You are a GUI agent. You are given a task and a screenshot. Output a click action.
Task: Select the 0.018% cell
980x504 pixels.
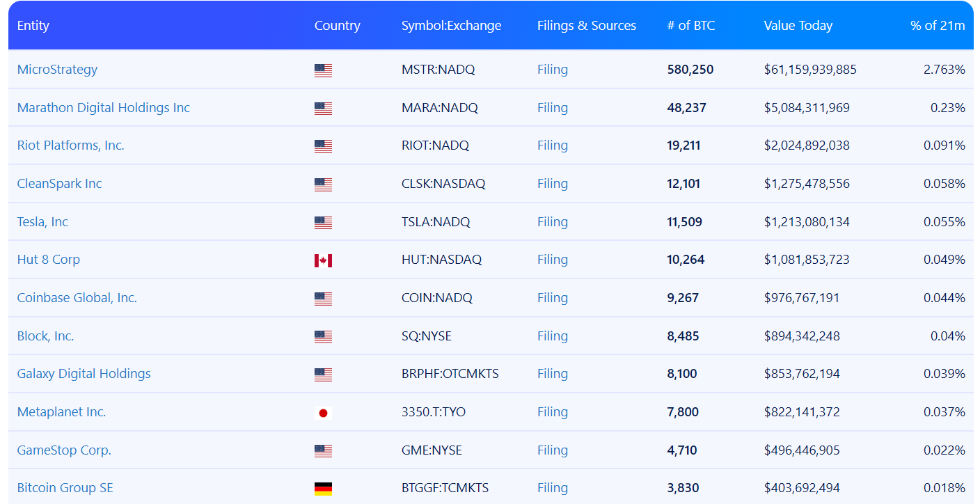tap(945, 488)
